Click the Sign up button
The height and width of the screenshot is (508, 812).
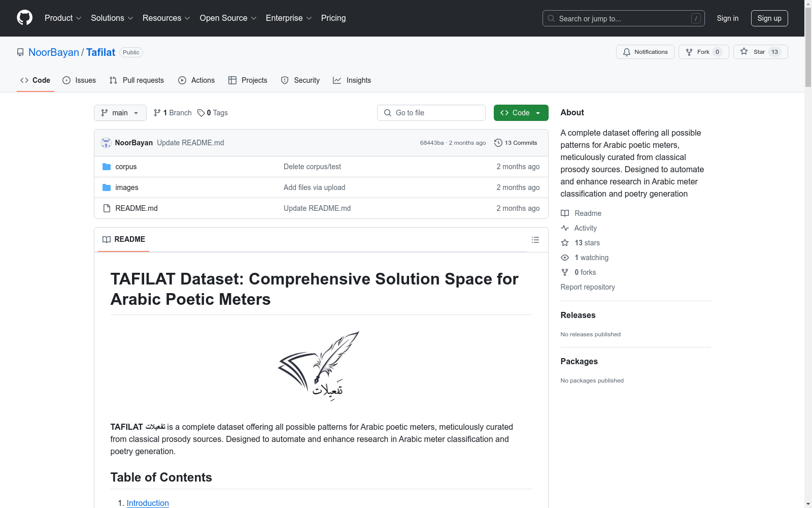pyautogui.click(x=769, y=18)
